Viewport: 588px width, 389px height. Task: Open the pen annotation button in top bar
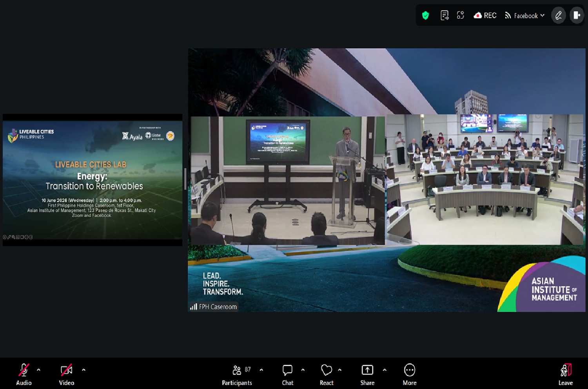coord(559,15)
